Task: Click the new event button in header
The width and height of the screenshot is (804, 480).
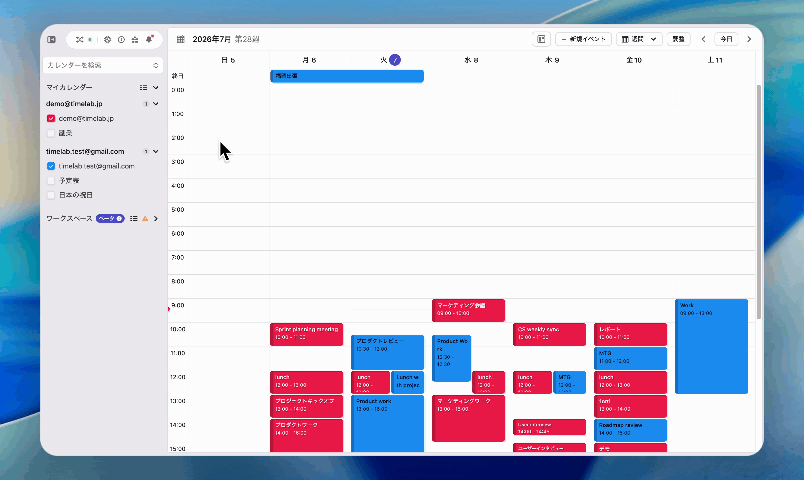Action: pyautogui.click(x=584, y=39)
